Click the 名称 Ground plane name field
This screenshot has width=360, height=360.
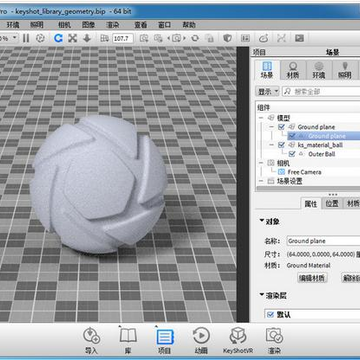click(x=323, y=241)
